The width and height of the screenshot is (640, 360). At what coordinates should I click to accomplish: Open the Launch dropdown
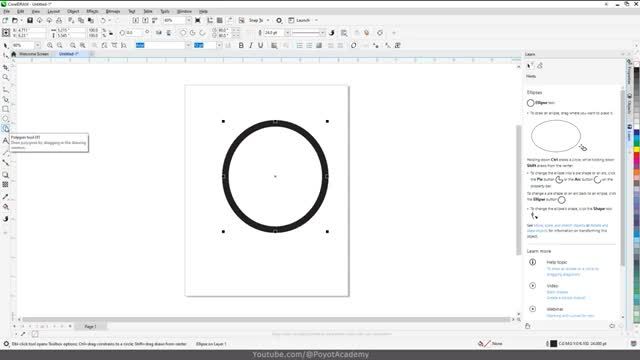tap(316, 20)
